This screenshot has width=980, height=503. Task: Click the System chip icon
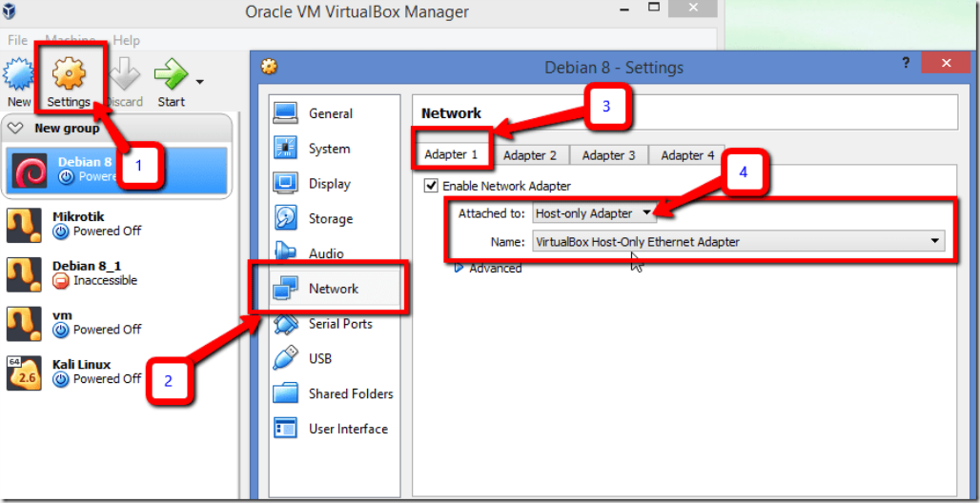286,148
